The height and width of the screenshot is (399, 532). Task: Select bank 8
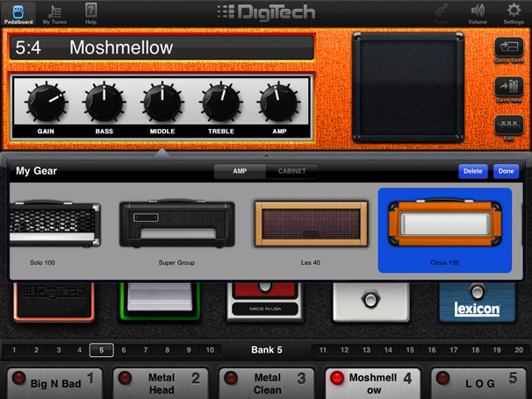coord(168,350)
